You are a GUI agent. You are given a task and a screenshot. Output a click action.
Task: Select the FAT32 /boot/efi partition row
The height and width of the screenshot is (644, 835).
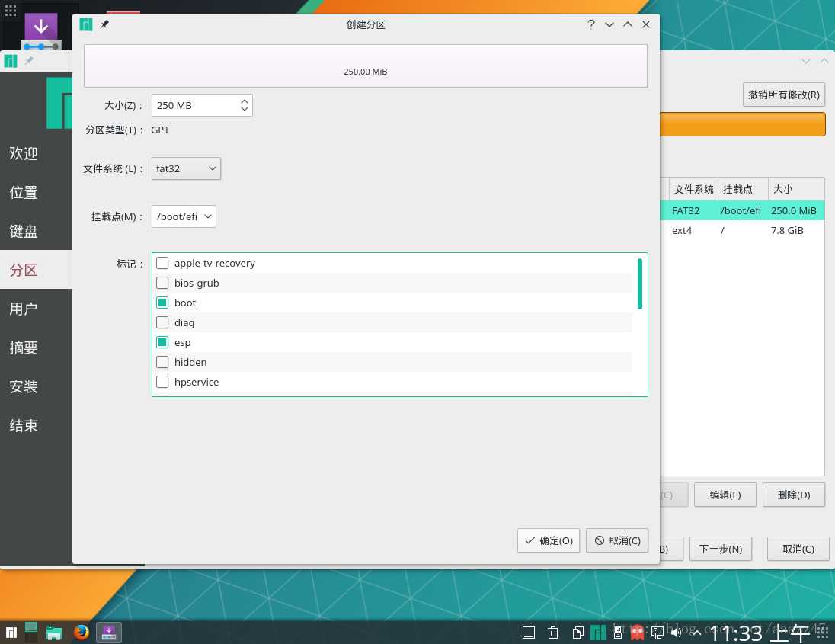point(742,210)
